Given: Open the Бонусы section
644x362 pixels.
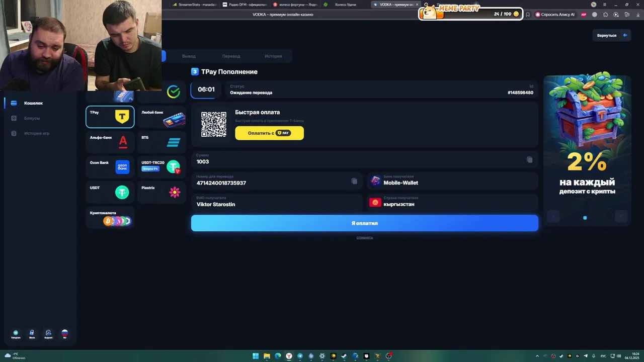Looking at the screenshot, I should (x=32, y=118).
